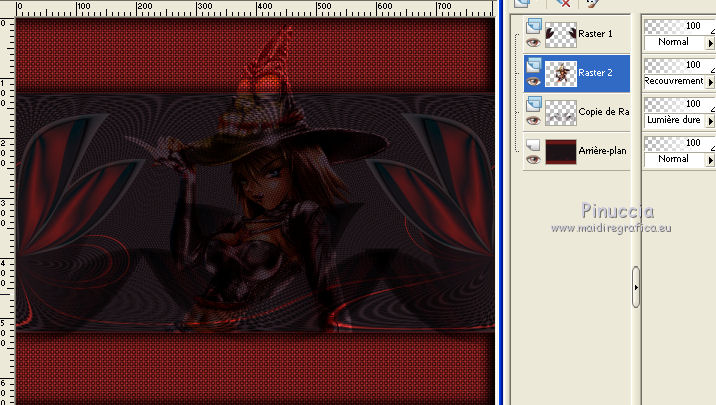716x405 pixels.
Task: Click the Raster 1 layer thumbnail
Action: coord(561,34)
